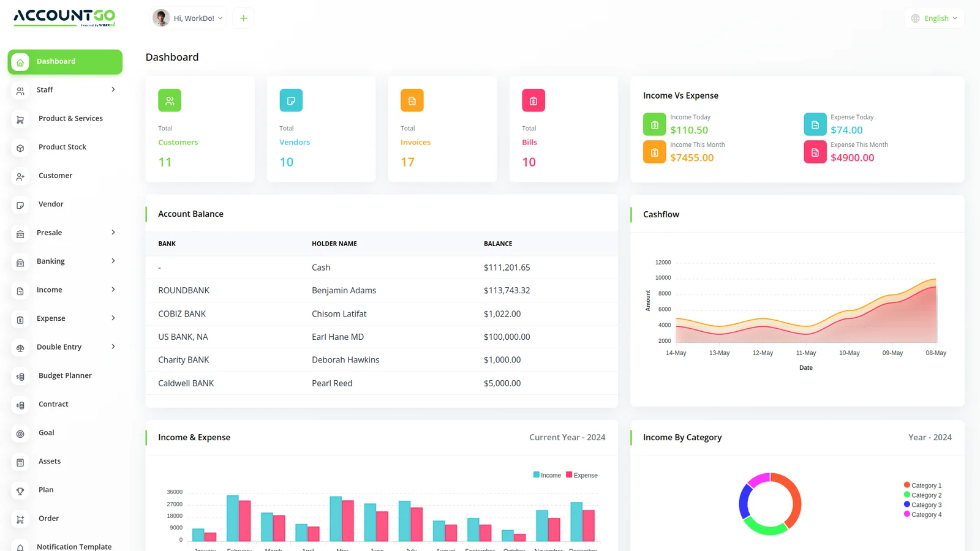The width and height of the screenshot is (980, 551).
Task: Toggle the Expense legend in bar chart
Action: (x=582, y=475)
